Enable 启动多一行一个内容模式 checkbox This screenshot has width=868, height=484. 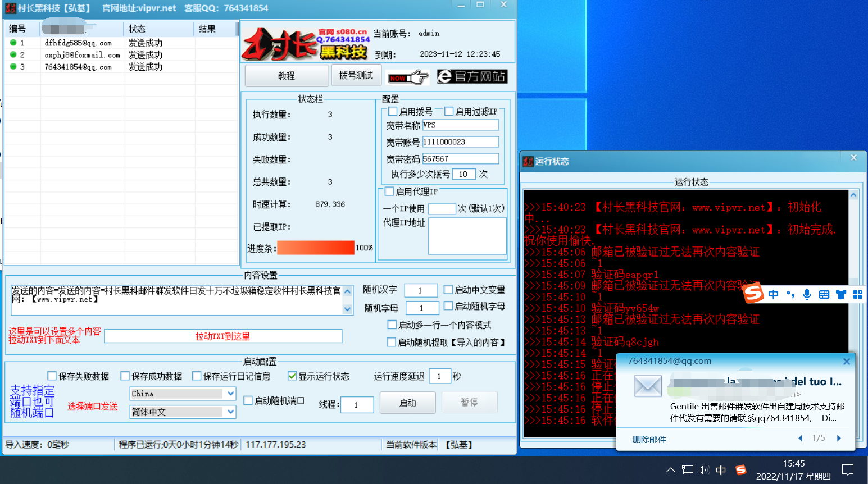tap(392, 325)
